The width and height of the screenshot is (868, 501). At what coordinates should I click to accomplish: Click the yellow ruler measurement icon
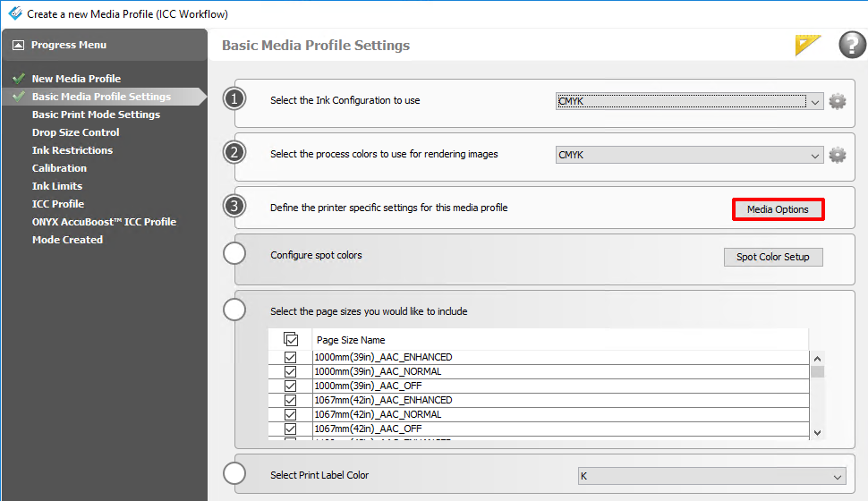pyautogui.click(x=808, y=46)
